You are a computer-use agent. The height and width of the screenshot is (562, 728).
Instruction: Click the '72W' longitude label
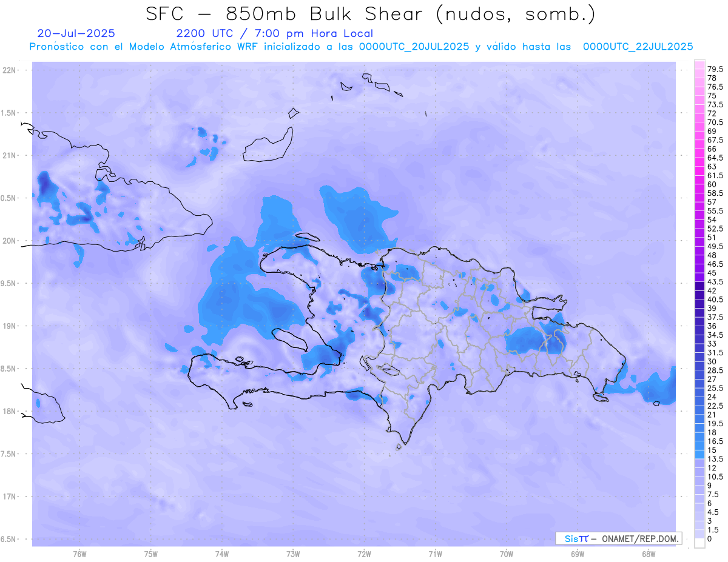coord(364,554)
